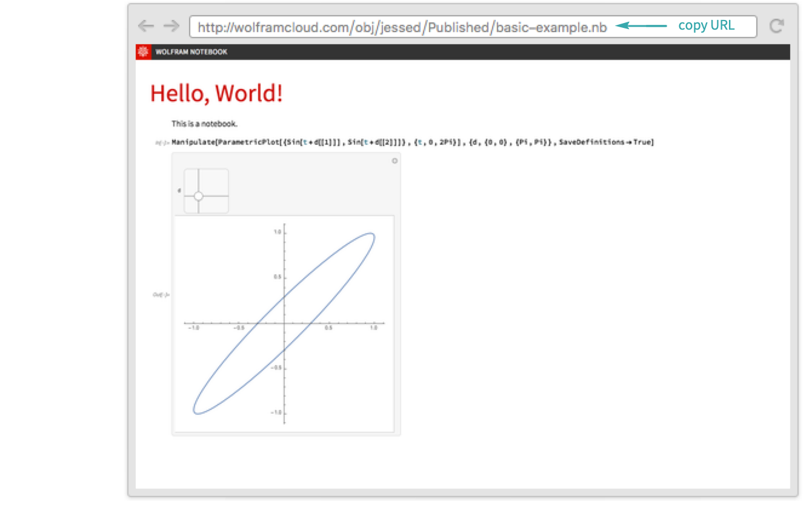Click the browser forward arrow
This screenshot has width=812, height=505.
[x=171, y=26]
